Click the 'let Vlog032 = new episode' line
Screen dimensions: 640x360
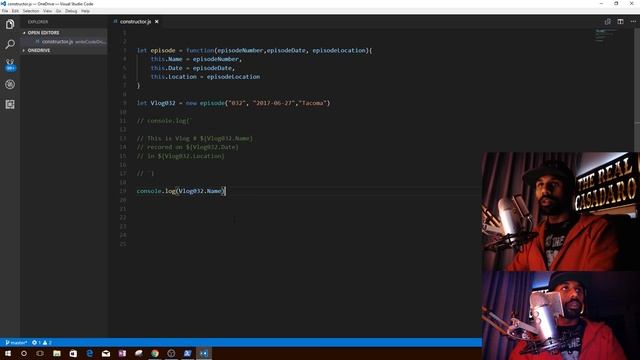[x=233, y=103]
